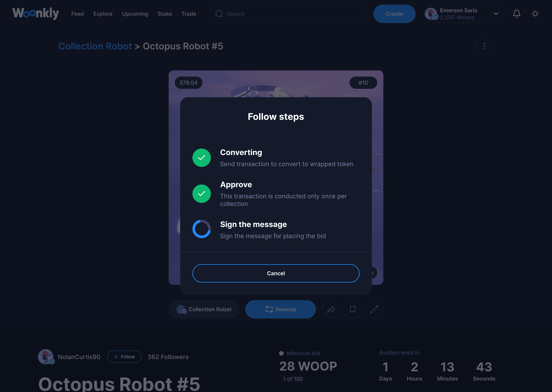The image size is (552, 392).
Task: Open the notifications bell
Action: click(x=517, y=14)
